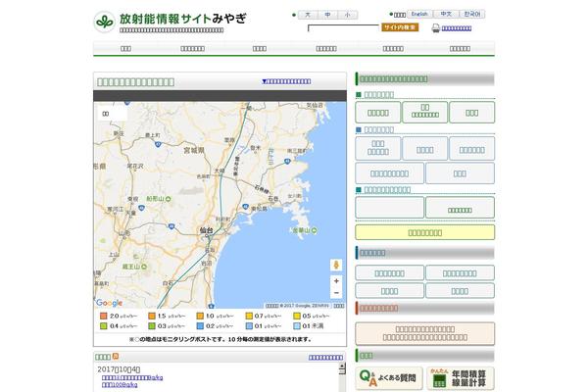Click the site title 放射能情報サイトみやぎ
Screen dimensions: 588x392
pyautogui.click(x=183, y=19)
